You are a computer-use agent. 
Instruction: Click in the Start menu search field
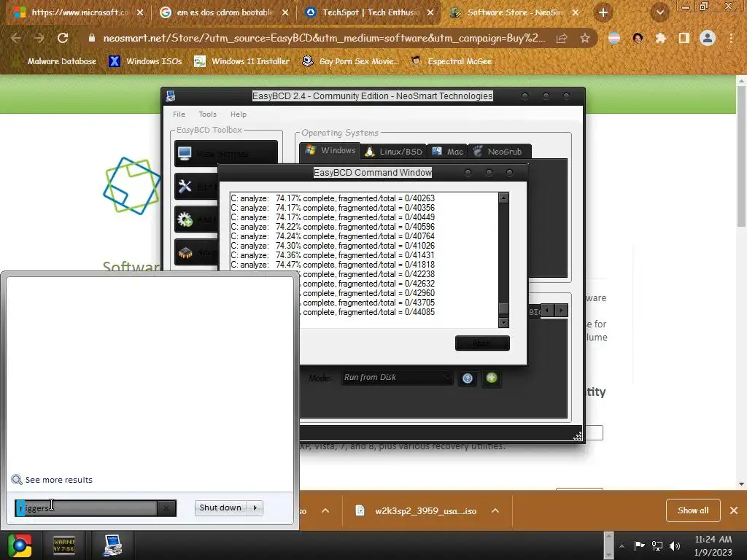87,508
